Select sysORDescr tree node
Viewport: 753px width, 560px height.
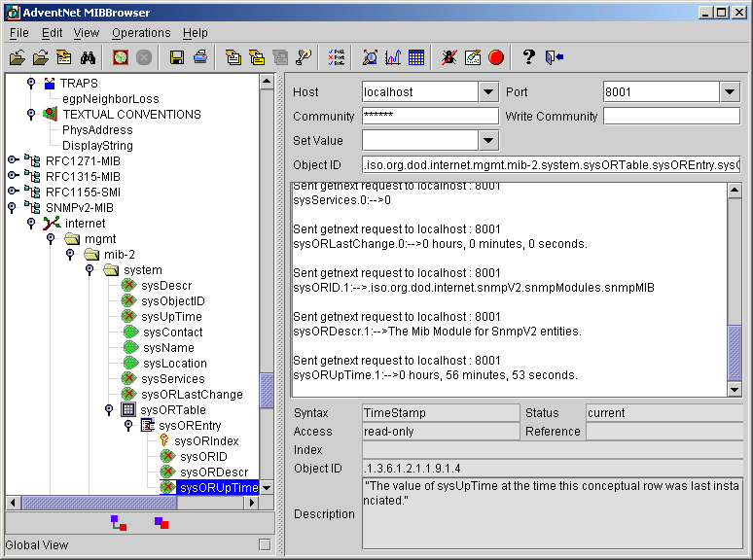[214, 472]
